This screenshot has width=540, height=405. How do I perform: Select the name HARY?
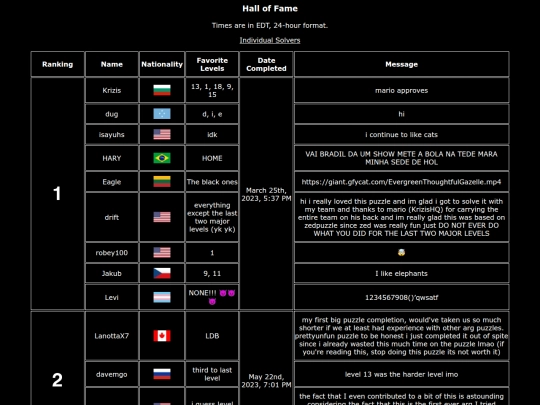click(112, 158)
